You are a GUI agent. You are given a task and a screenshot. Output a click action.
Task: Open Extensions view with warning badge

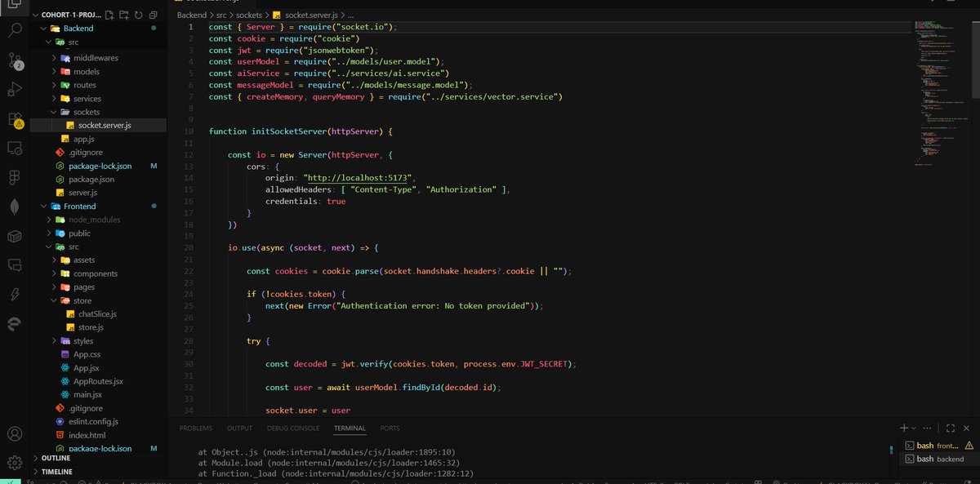pos(15,119)
